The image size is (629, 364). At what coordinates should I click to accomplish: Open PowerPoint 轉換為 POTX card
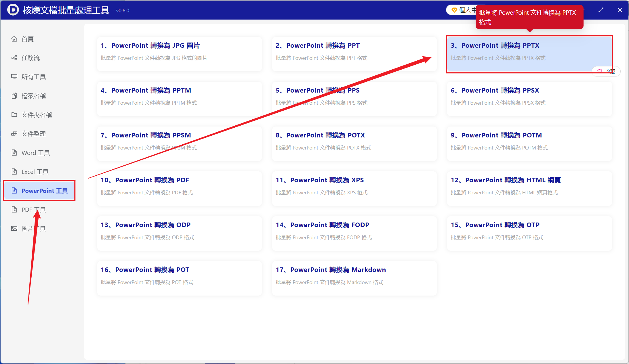point(354,144)
